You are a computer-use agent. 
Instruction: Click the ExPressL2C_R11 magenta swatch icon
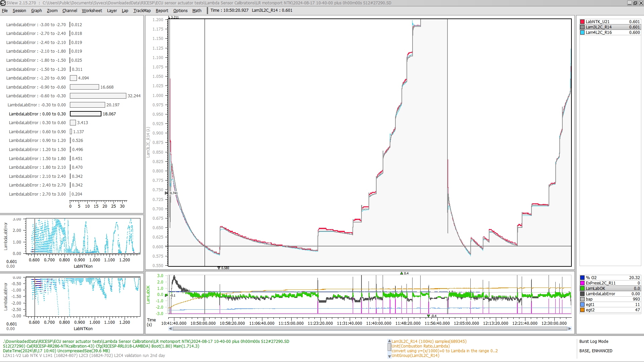click(x=582, y=283)
